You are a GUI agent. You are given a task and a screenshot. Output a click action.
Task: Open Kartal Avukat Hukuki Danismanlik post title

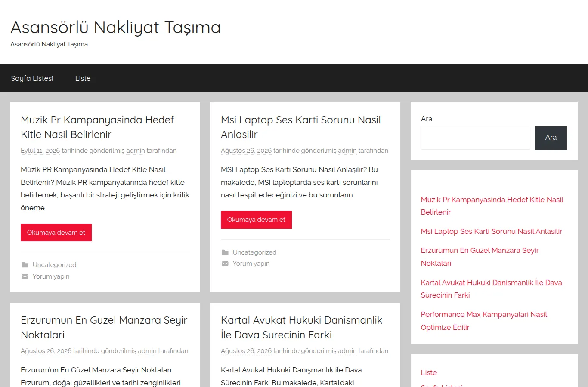[x=301, y=328]
